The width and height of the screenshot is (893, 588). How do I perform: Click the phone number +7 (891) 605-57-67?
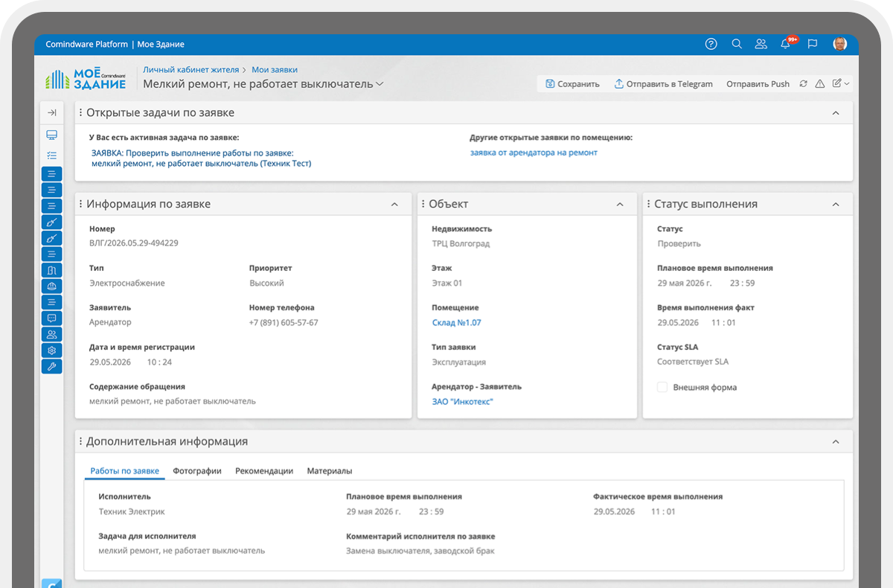[284, 322]
